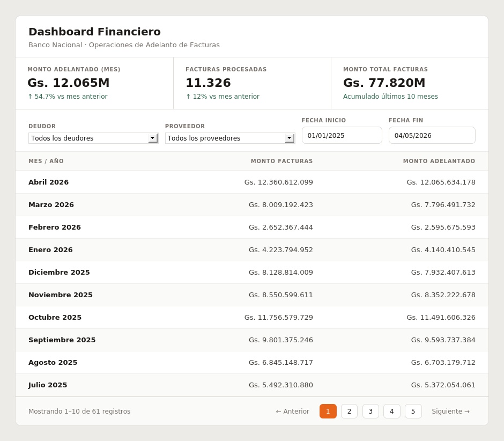The image size is (504, 441).
Task: Click advanced amount Gs. 5.372.054.061
Action: pos(443,385)
